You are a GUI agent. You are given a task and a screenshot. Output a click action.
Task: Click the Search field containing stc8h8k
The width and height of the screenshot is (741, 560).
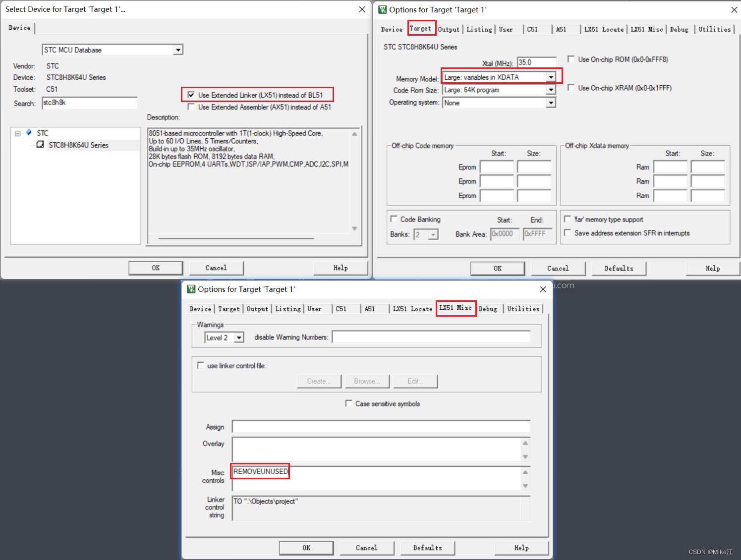90,103
